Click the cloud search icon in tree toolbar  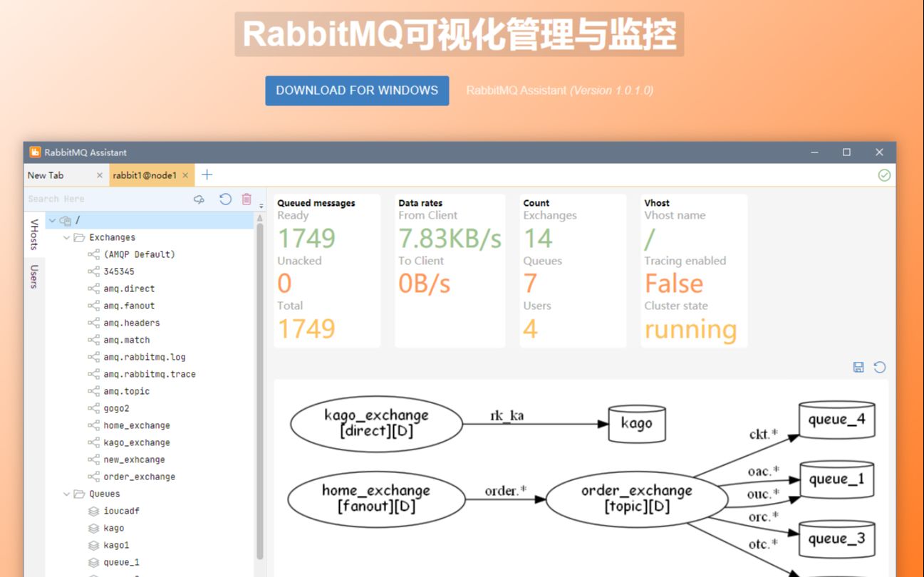[x=199, y=199]
